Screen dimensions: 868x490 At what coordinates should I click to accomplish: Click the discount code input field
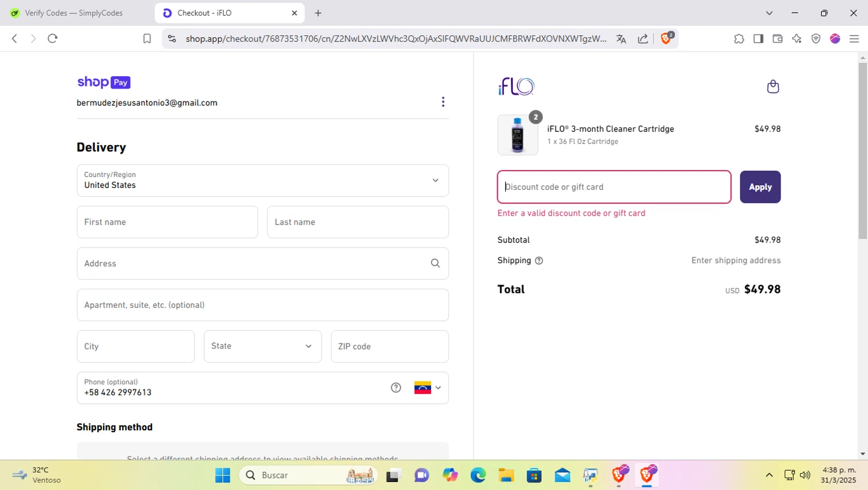click(614, 187)
